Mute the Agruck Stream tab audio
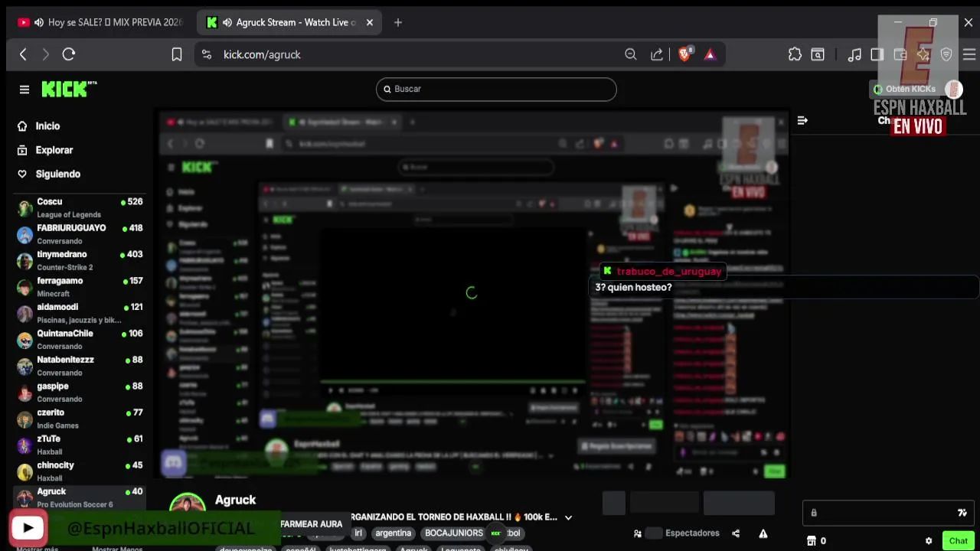 tap(227, 22)
